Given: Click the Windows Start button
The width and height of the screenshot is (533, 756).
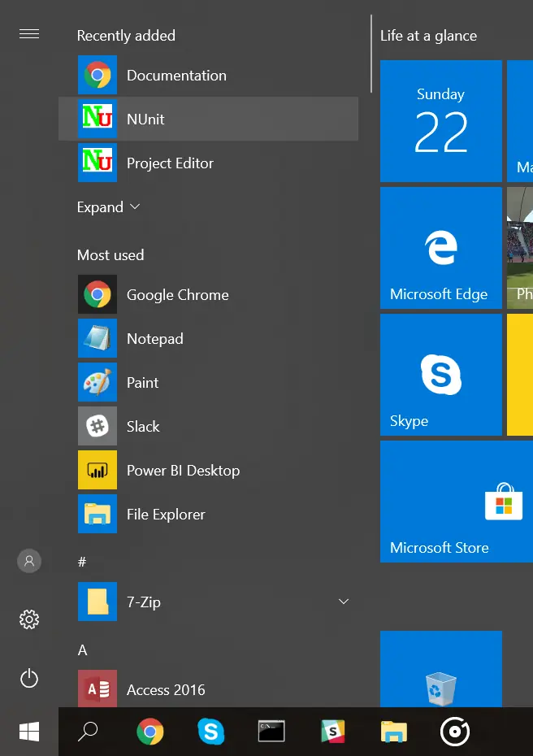Looking at the screenshot, I should click(x=29, y=732).
